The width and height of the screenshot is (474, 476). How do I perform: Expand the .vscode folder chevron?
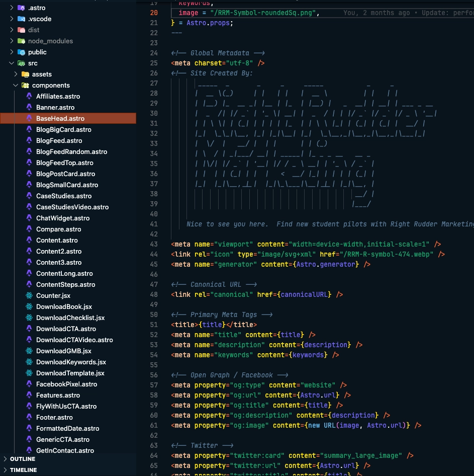[x=12, y=19]
